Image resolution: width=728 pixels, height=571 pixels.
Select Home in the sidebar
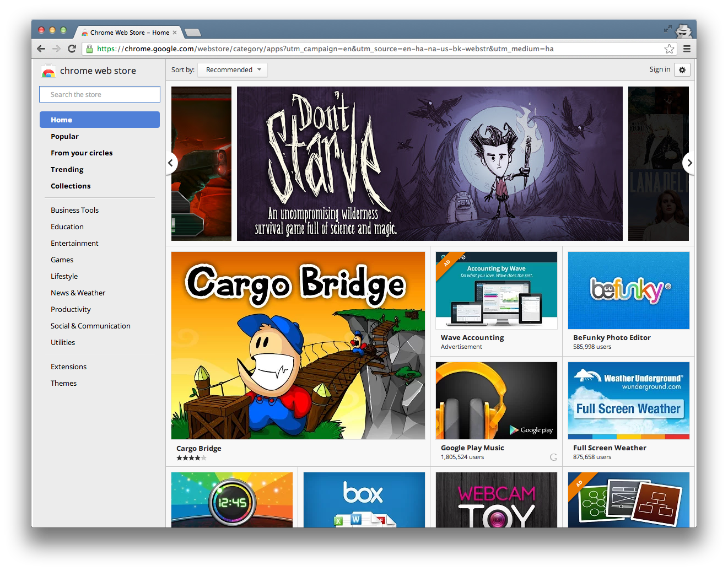(100, 120)
